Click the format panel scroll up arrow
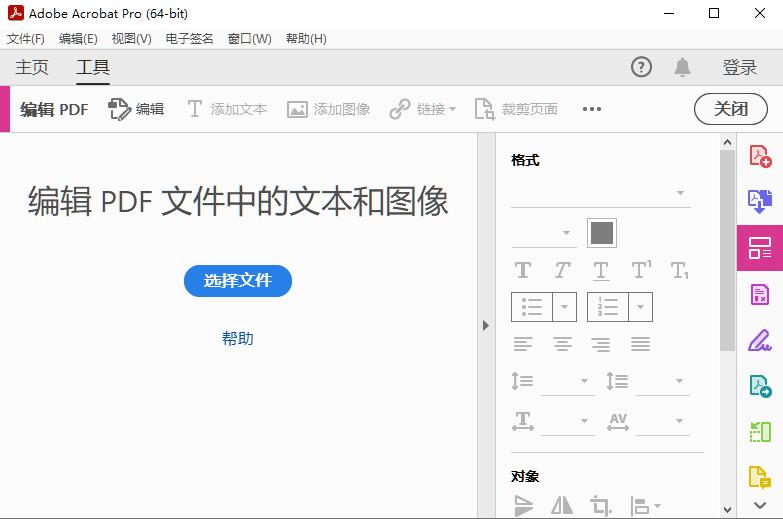 coord(728,142)
